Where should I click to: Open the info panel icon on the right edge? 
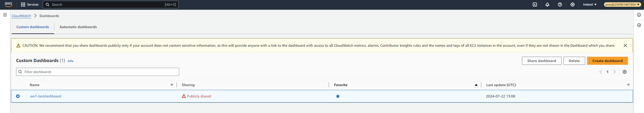[639, 15]
